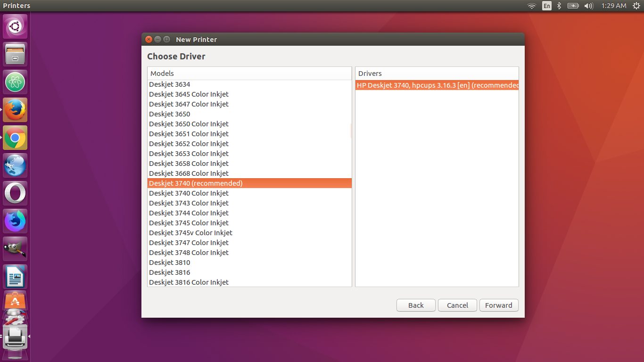Click the Forward button
Viewport: 644px width, 362px height.
pyautogui.click(x=498, y=305)
